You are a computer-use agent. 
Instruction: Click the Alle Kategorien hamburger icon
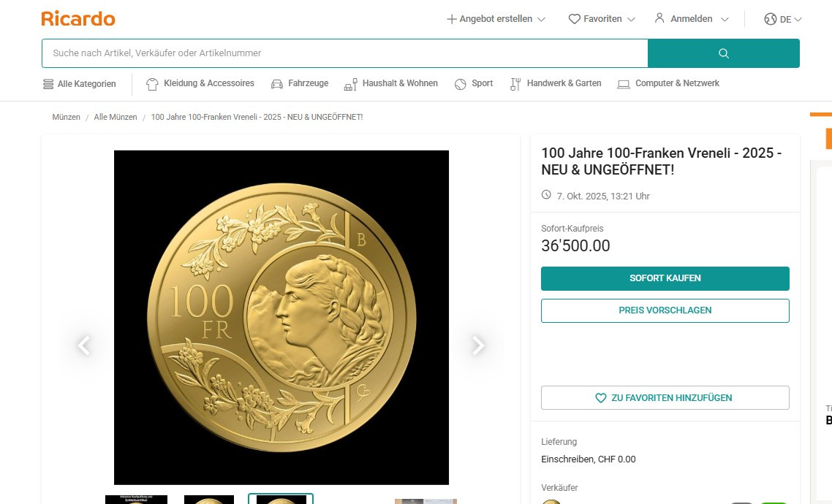click(48, 84)
